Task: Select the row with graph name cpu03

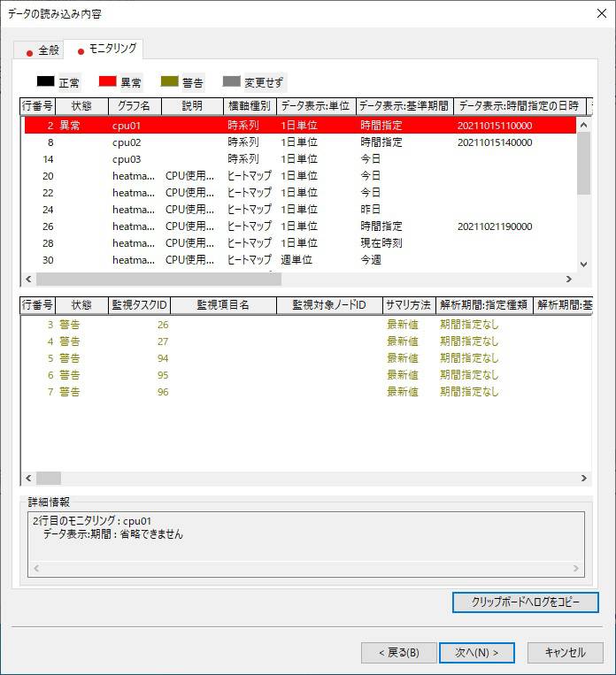Action: click(300, 159)
